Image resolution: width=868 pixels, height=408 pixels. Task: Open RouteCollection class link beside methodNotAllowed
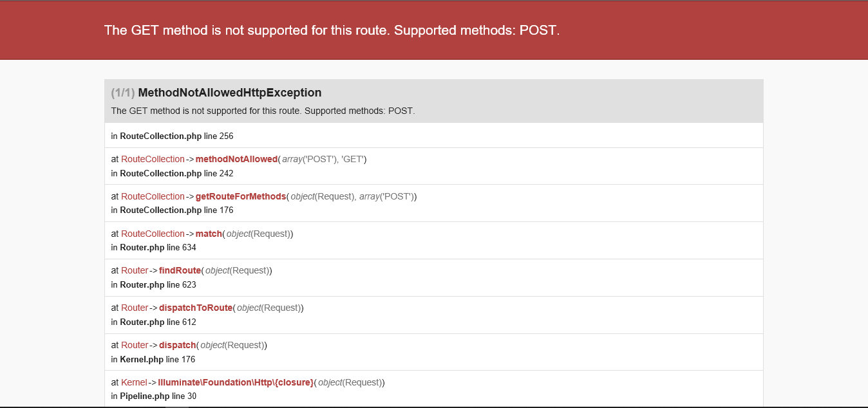(153, 159)
